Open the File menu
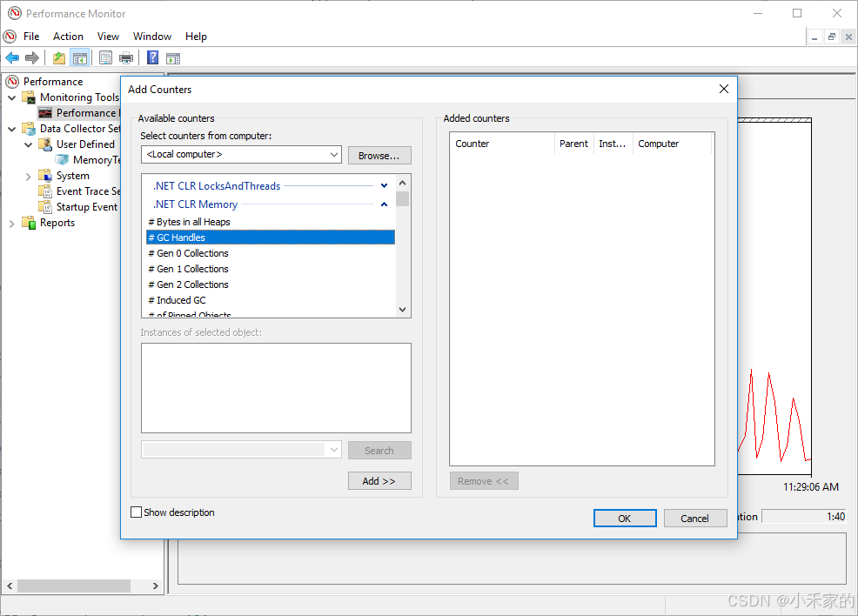 31,37
